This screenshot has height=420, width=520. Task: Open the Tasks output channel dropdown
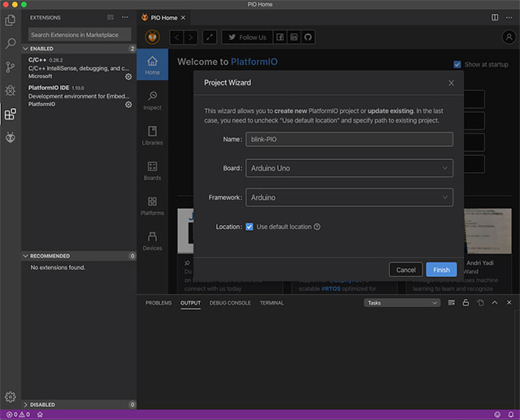pos(401,303)
